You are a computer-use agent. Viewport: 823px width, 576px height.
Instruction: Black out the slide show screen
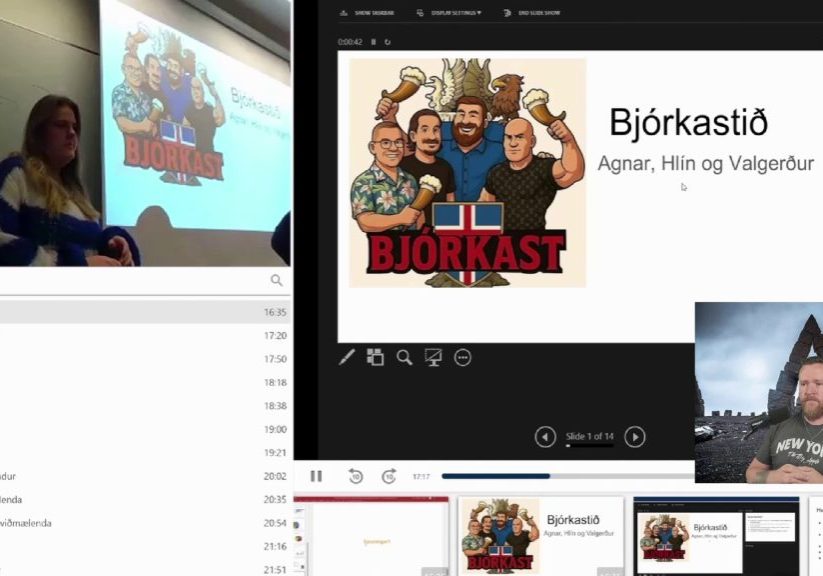coord(433,357)
